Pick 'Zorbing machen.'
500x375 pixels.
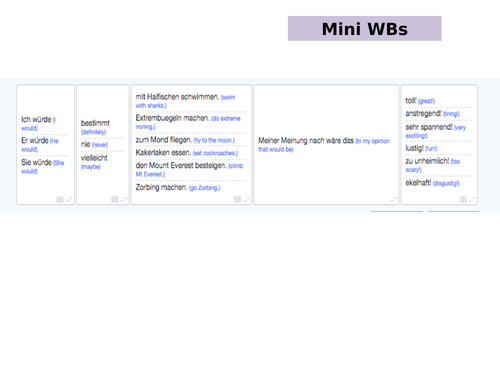[162, 187]
